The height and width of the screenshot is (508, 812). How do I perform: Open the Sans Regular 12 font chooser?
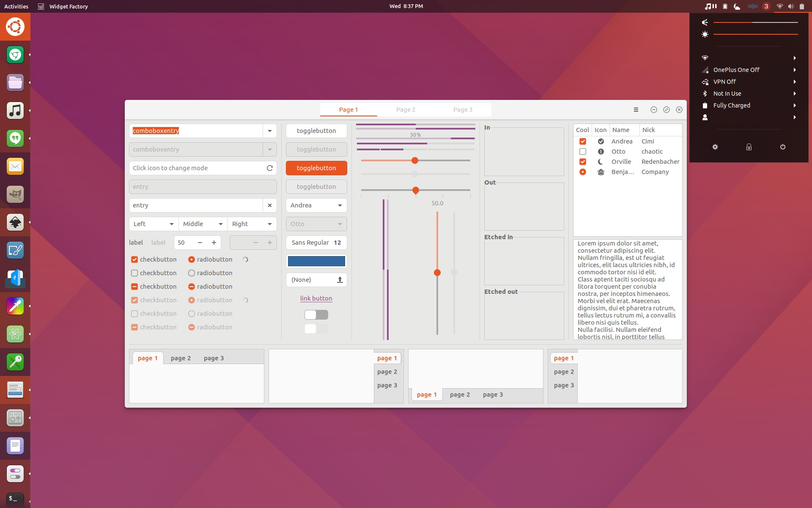[x=316, y=243]
